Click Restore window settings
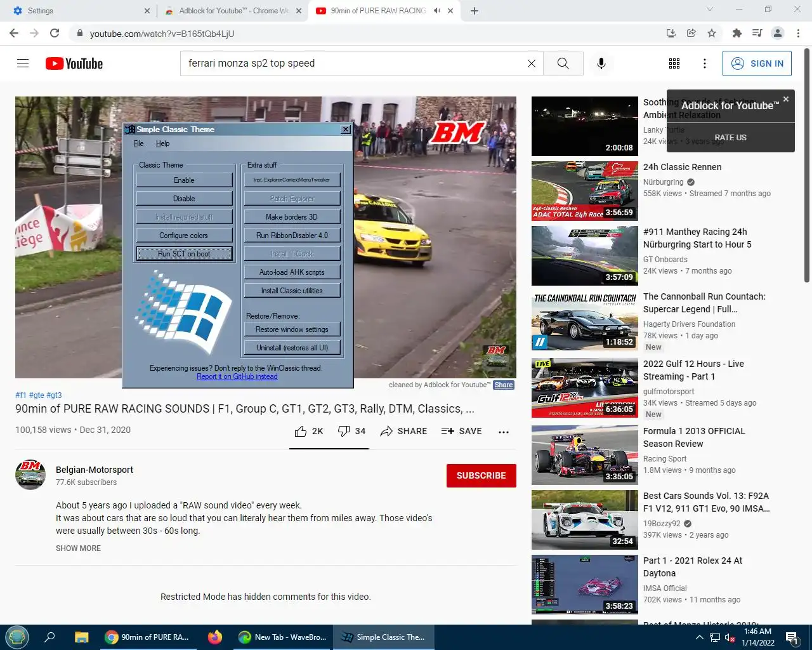This screenshot has width=812, height=650. (x=292, y=329)
